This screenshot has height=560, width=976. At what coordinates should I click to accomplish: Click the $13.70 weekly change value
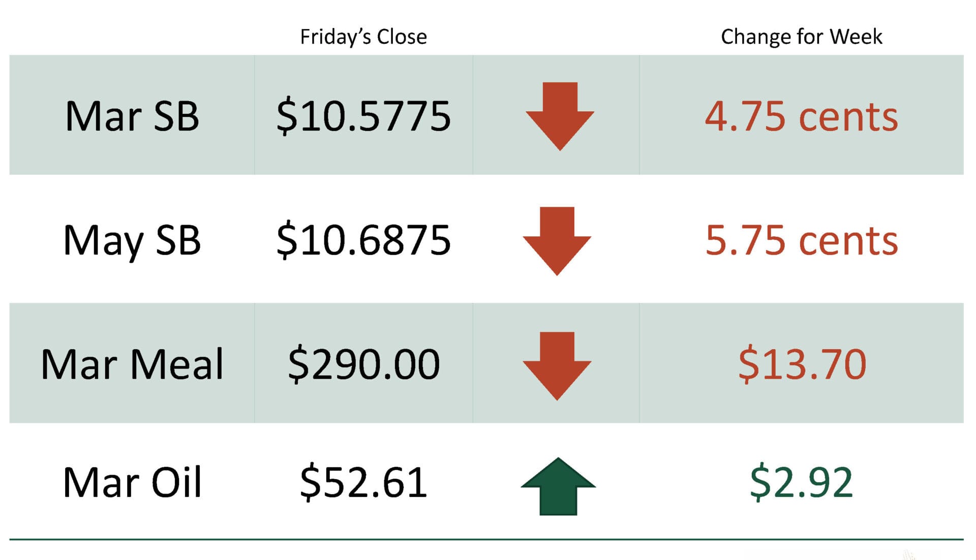pos(802,364)
